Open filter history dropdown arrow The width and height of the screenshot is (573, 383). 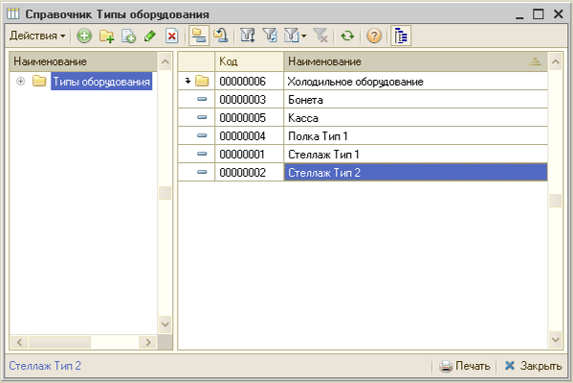pyautogui.click(x=304, y=36)
